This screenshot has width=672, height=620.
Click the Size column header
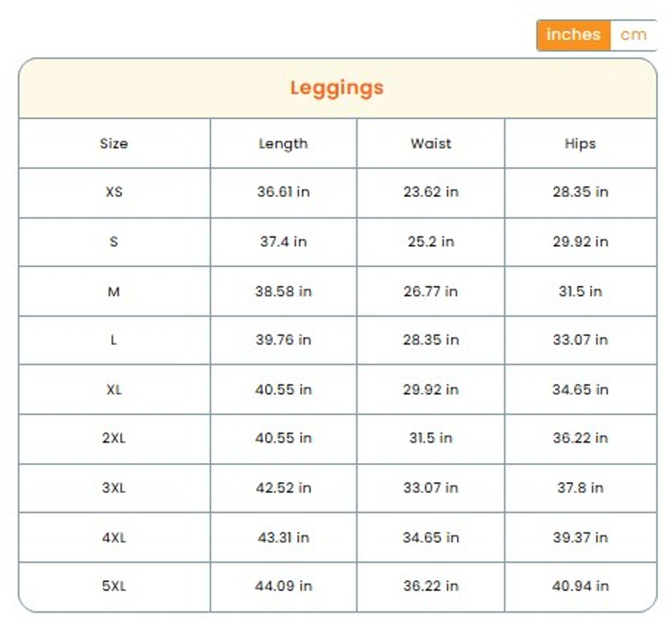[114, 143]
